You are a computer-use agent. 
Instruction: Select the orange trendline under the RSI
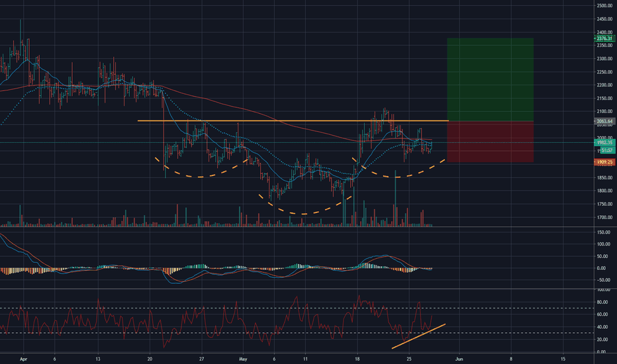point(418,336)
